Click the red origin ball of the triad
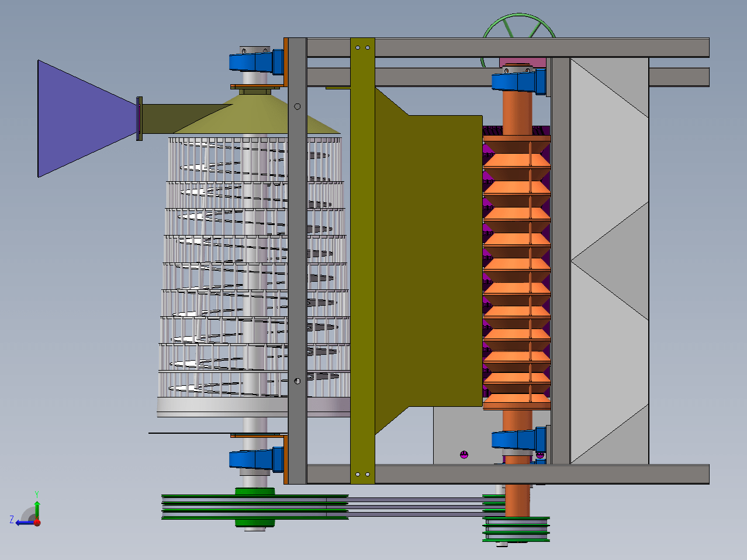This screenshot has width=747, height=560. 37,523
